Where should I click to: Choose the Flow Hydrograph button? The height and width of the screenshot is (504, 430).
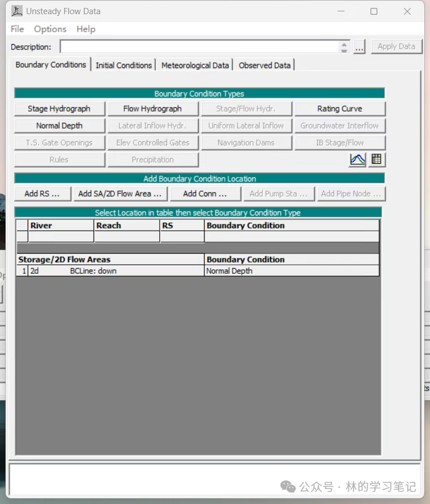pos(152,109)
